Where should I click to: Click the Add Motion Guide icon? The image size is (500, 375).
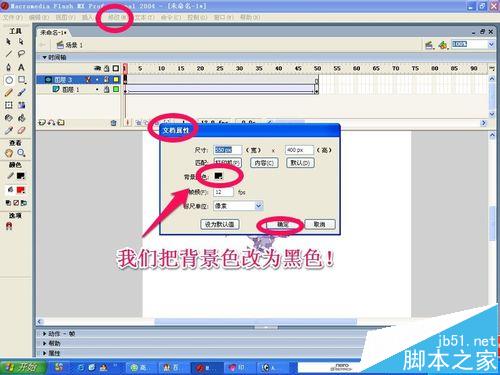pos(51,123)
